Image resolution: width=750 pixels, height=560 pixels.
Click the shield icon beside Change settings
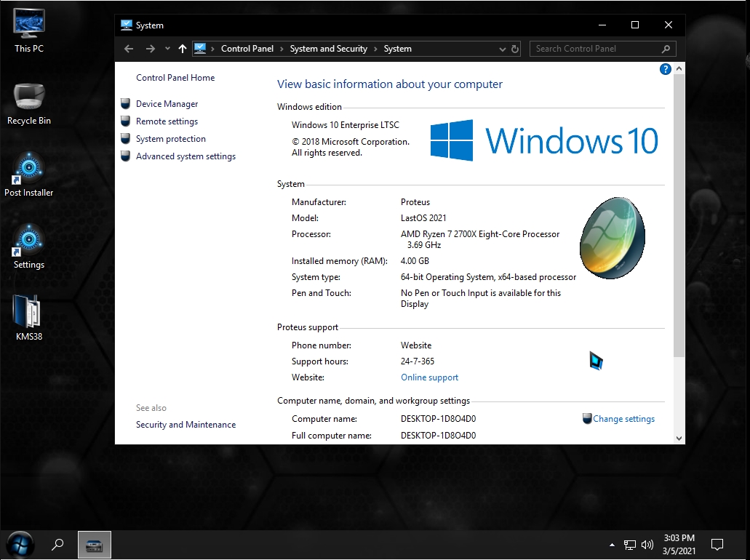[587, 418]
